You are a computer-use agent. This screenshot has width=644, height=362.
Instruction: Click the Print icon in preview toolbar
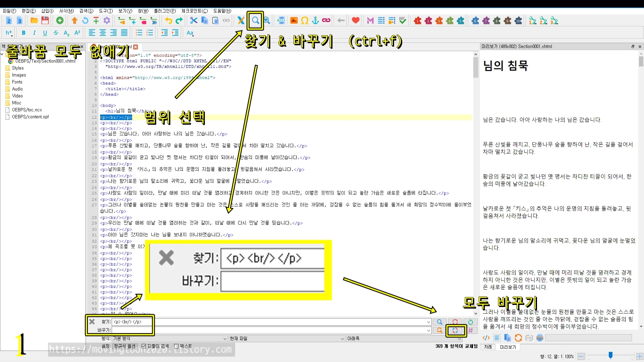click(540, 338)
